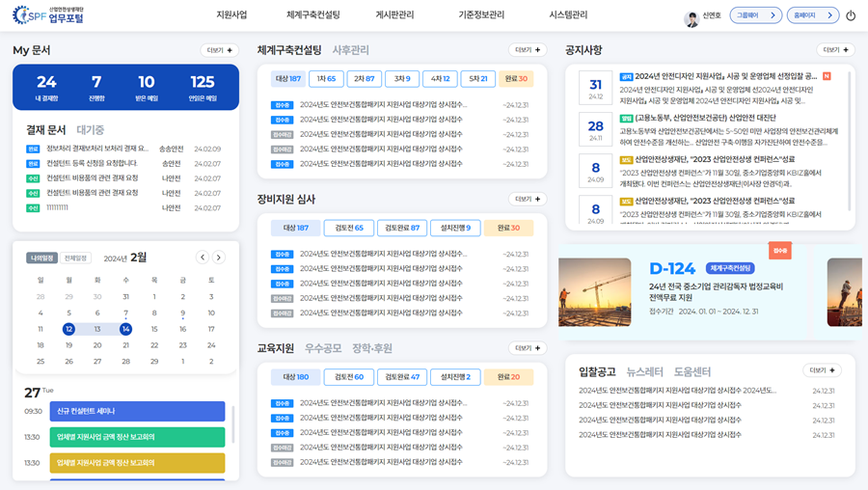Open the 신규 컨설턴트 세미나 schedule entry
Image resolution: width=868 pixels, height=490 pixels.
[137, 411]
